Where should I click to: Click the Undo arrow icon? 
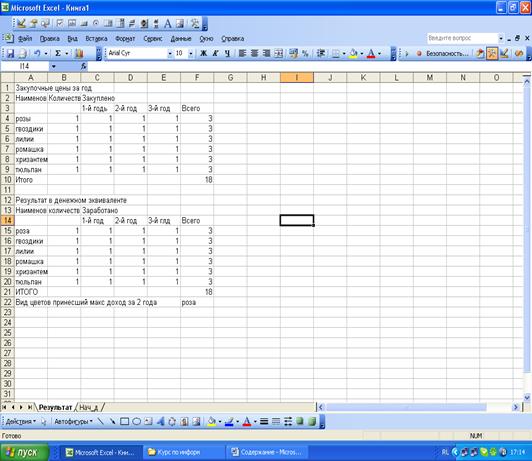click(37, 53)
